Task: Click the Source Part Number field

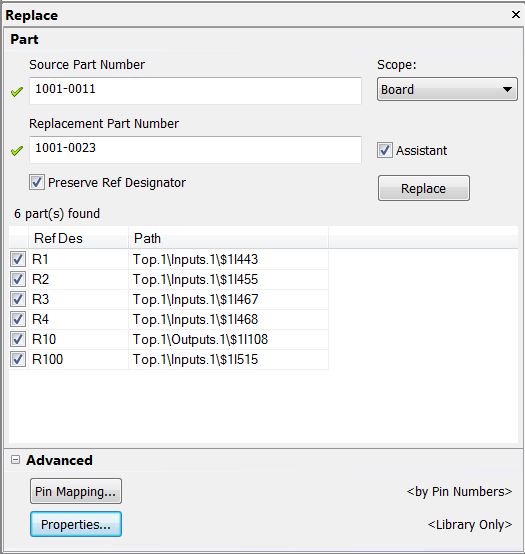Action: coord(195,91)
